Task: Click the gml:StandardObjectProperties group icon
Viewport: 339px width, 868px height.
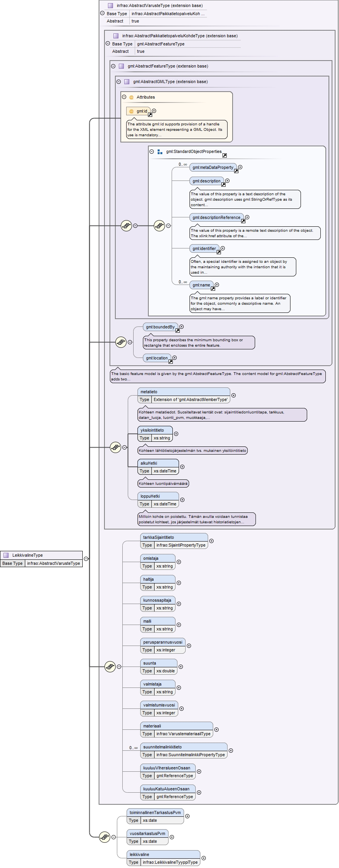Action: coord(160,152)
